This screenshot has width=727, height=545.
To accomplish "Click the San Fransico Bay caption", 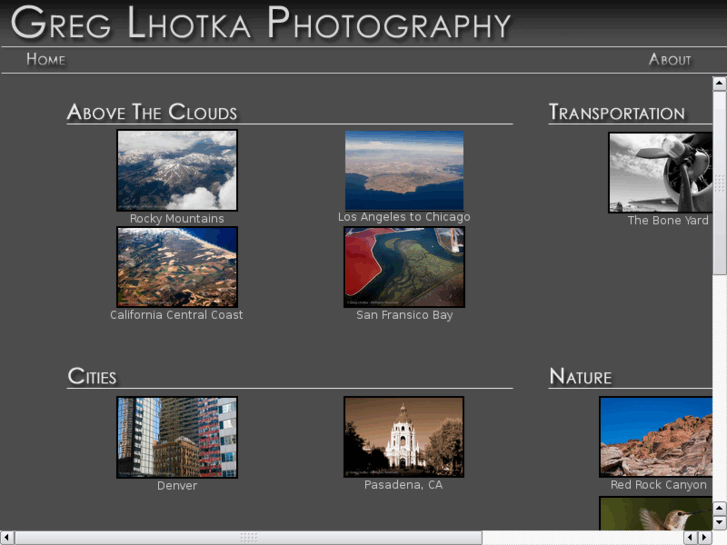I will (x=404, y=315).
